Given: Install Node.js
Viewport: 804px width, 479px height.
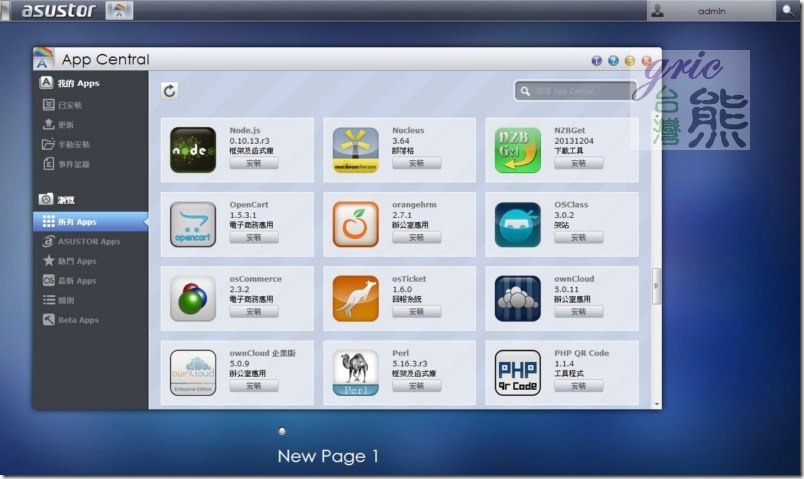Looking at the screenshot, I should tap(254, 163).
